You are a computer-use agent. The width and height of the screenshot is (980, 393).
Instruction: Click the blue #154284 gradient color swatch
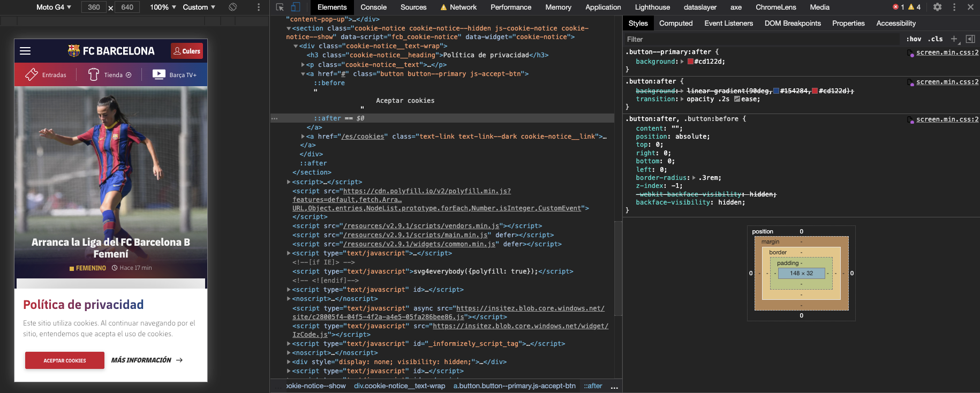click(776, 91)
